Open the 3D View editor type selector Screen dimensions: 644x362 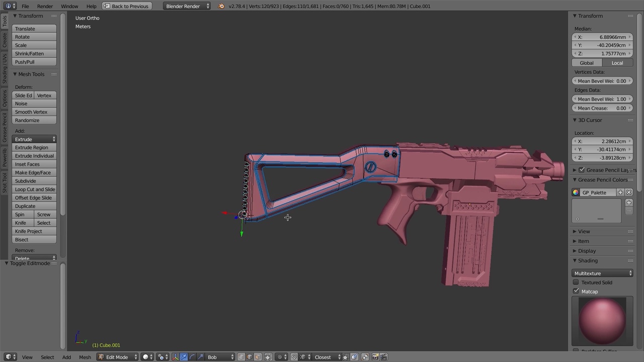click(x=9, y=357)
